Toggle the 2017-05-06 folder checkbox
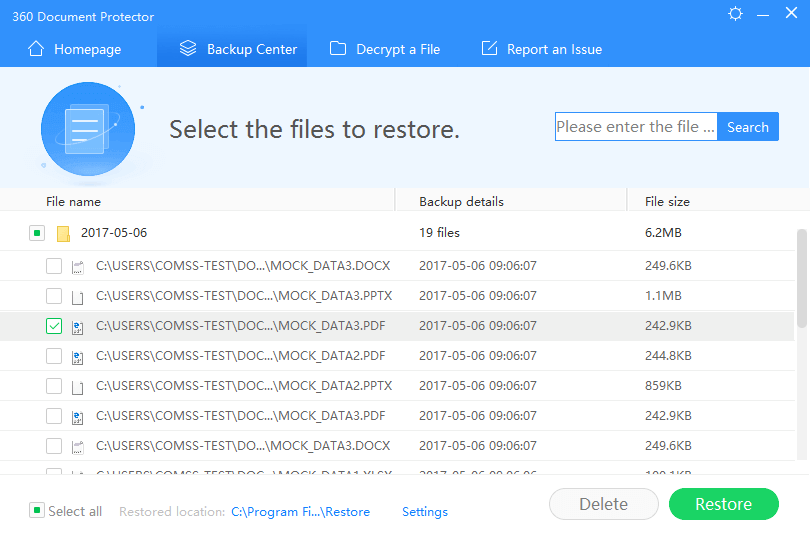This screenshot has height=535, width=810. pyautogui.click(x=37, y=234)
